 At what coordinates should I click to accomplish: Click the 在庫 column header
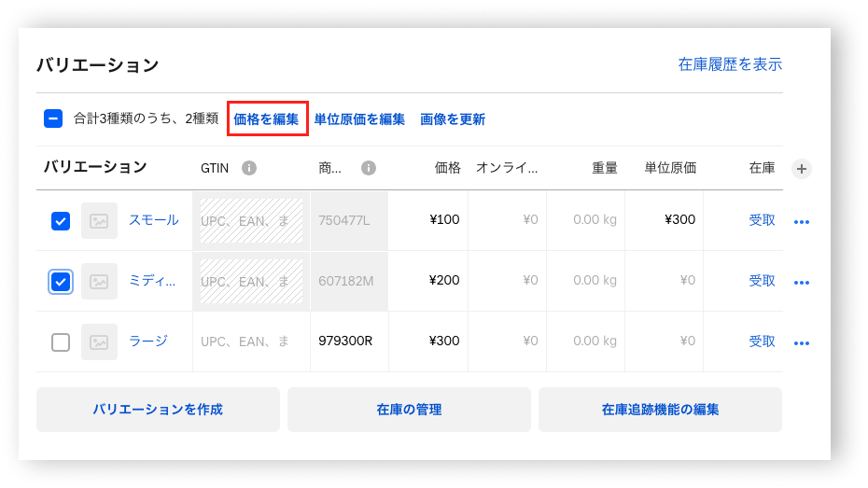click(x=762, y=168)
